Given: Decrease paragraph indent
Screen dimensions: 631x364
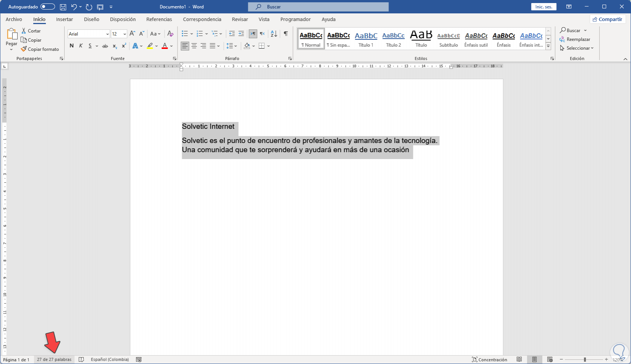Looking at the screenshot, I should [x=232, y=34].
